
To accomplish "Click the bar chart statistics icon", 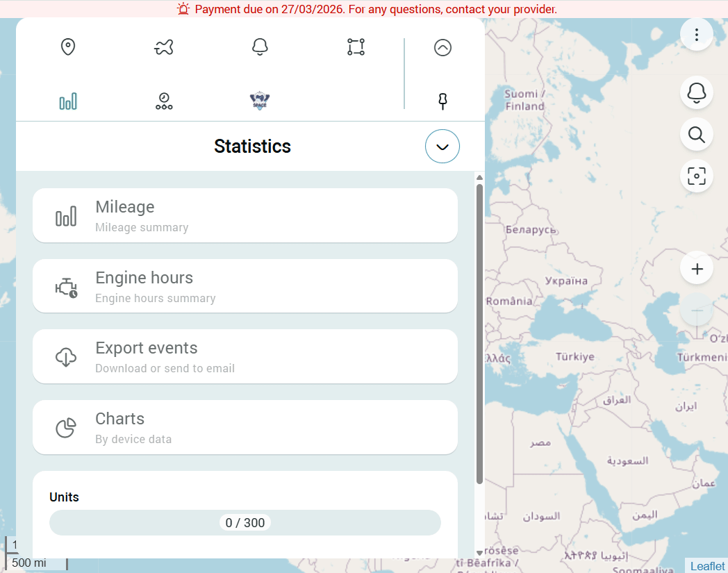I will click(x=68, y=102).
